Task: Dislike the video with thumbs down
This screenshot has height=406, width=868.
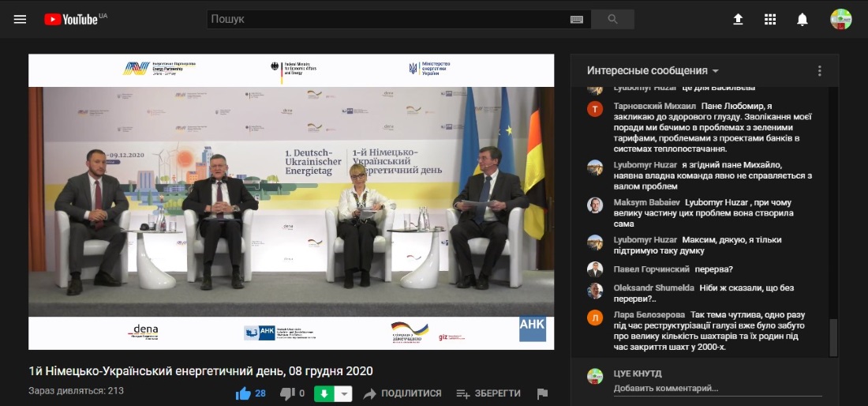Action: pos(287,394)
